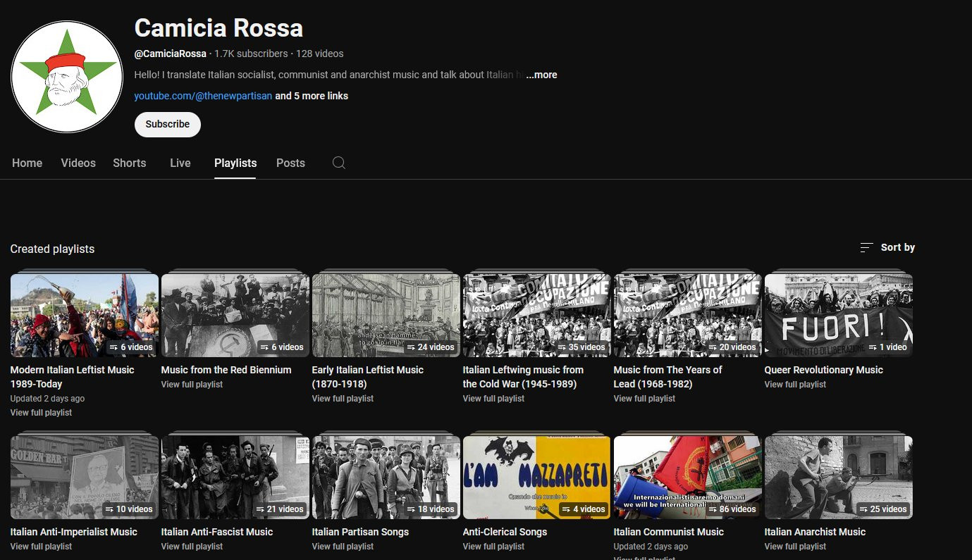View full playlist under Italian Anti-Imperialist Music
The width and height of the screenshot is (972, 560).
point(42,547)
